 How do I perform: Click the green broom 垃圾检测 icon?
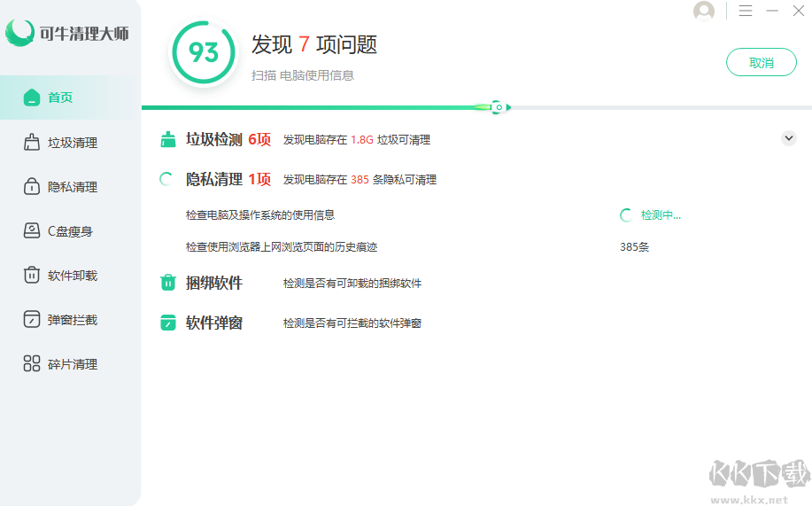click(167, 139)
